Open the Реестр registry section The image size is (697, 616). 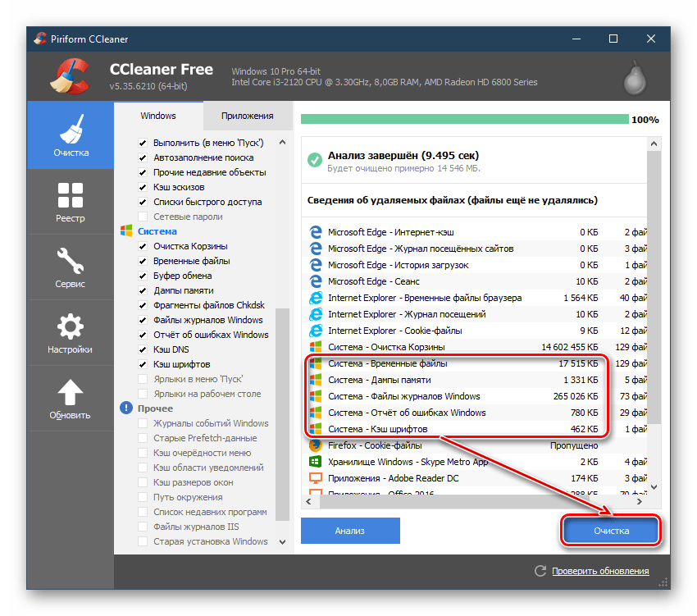[71, 203]
